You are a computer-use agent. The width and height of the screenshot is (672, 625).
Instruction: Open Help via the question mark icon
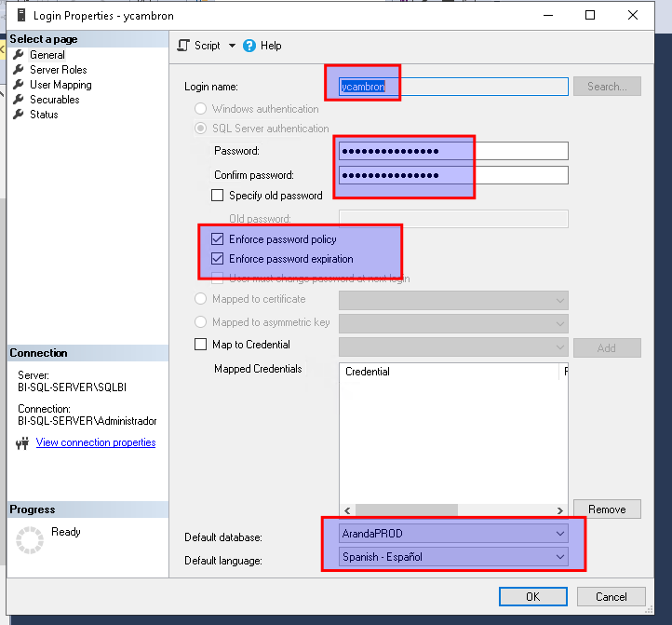click(249, 46)
